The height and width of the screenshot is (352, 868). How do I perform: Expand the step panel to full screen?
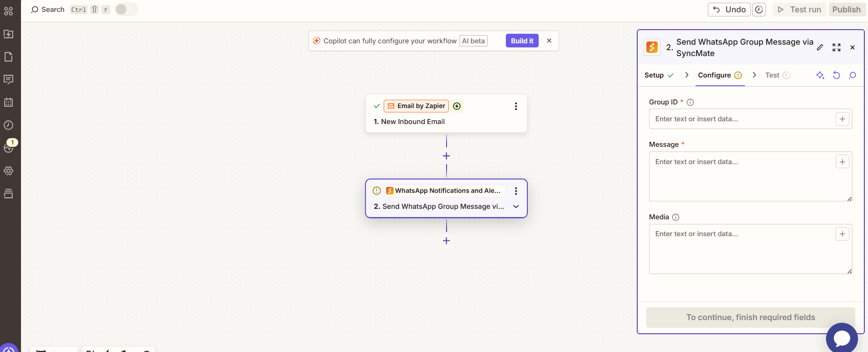(836, 47)
